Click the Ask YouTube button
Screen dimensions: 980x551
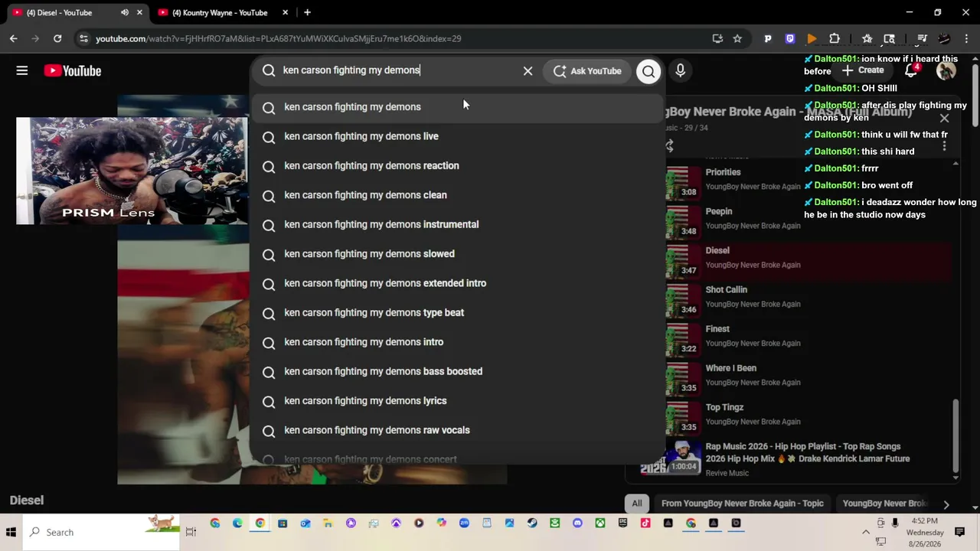(x=587, y=71)
